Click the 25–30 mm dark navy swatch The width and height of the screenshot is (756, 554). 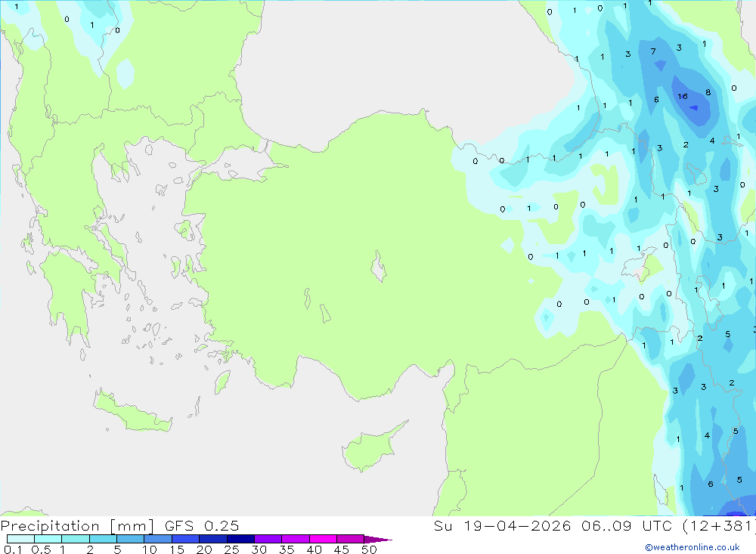point(240,539)
